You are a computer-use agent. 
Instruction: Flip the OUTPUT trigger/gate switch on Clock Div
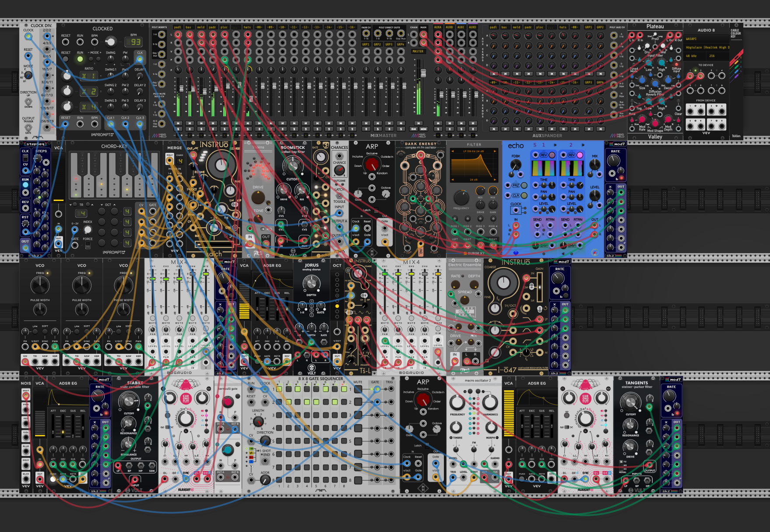click(28, 127)
